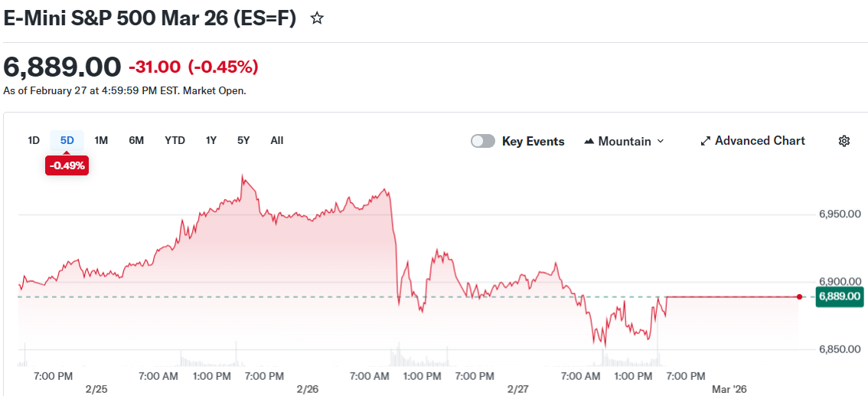Toggle the Key Events switch
The height and width of the screenshot is (396, 868).
click(483, 141)
